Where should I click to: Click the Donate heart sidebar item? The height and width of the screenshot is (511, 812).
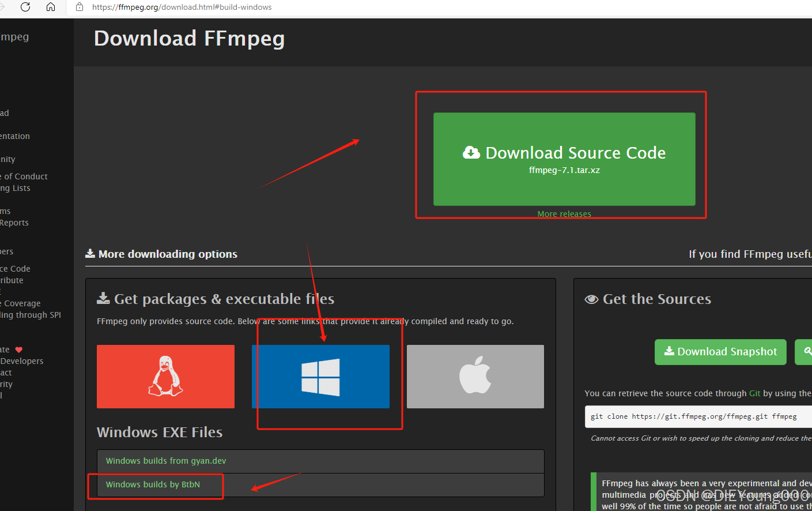11,350
